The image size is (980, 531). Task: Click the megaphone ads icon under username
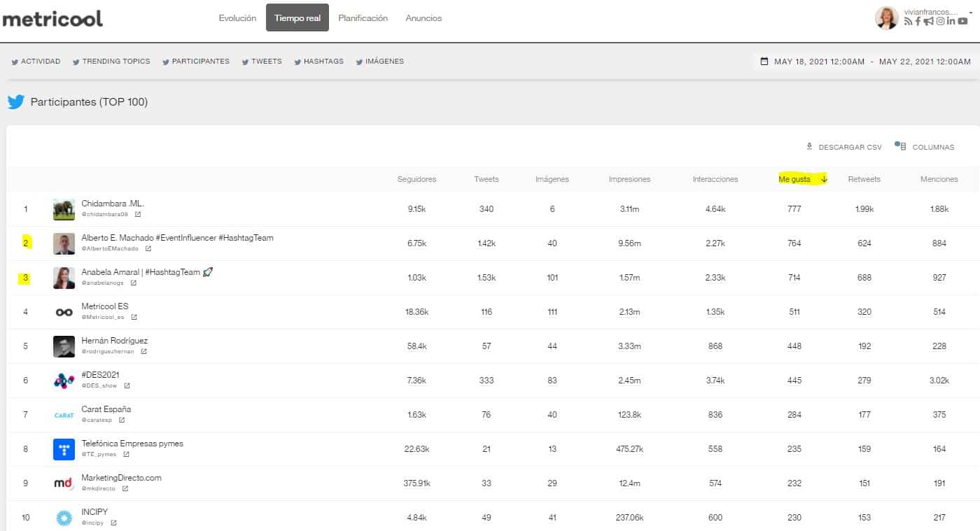[928, 22]
